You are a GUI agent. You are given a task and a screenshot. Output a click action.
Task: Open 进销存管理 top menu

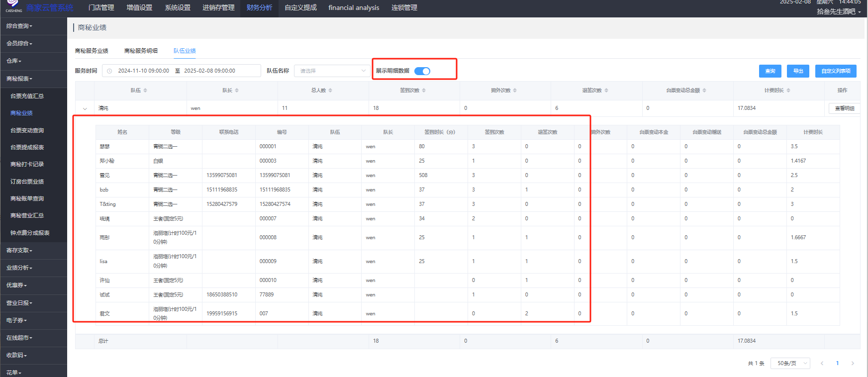click(218, 8)
